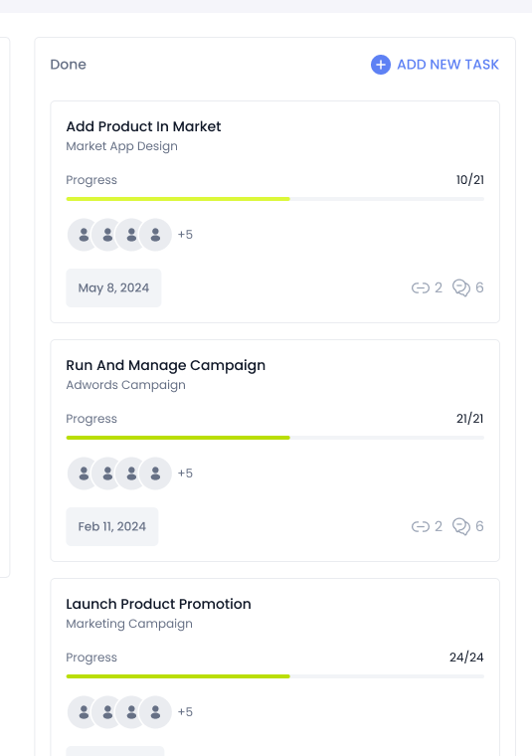Click the Feb 11, 2024 date badge
This screenshot has width=532, height=756.
(112, 526)
